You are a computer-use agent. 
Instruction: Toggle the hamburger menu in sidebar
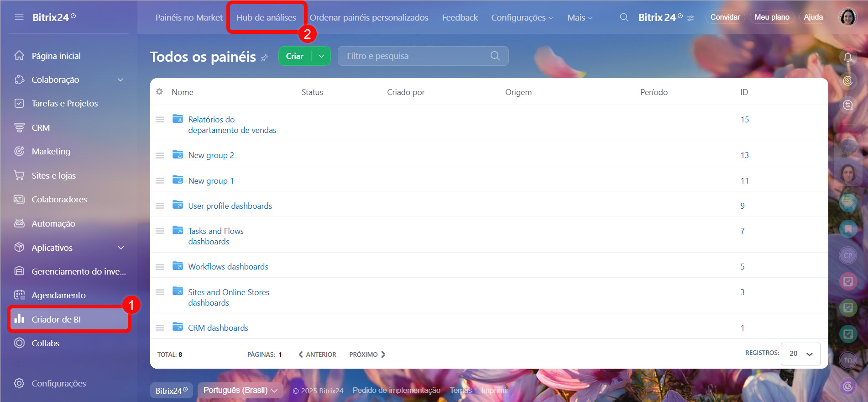coord(19,17)
